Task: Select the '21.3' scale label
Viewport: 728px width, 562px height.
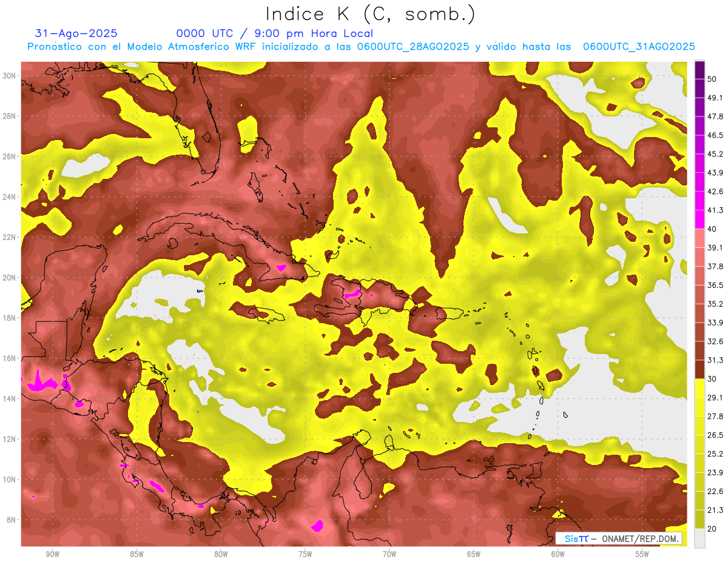Action: (x=715, y=510)
